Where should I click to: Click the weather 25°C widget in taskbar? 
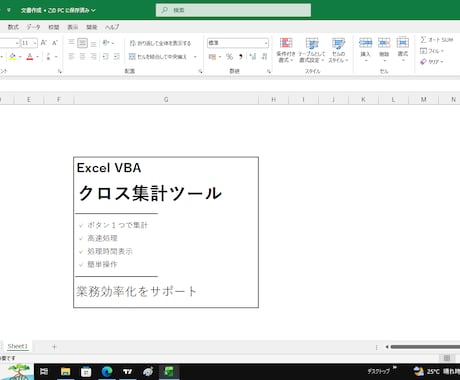tap(436, 371)
